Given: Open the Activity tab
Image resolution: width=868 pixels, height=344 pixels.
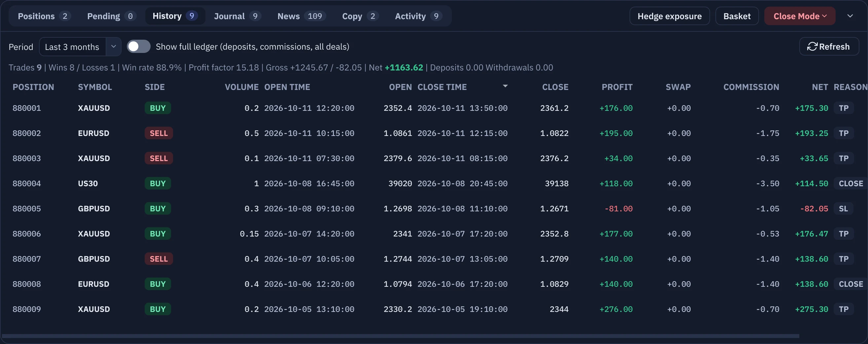Looking at the screenshot, I should (x=418, y=16).
